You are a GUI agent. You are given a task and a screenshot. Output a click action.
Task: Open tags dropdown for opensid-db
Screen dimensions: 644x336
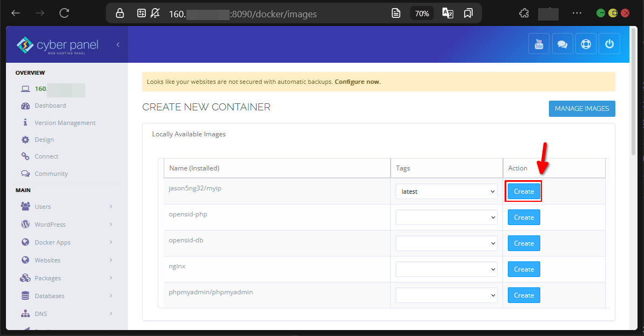click(446, 243)
